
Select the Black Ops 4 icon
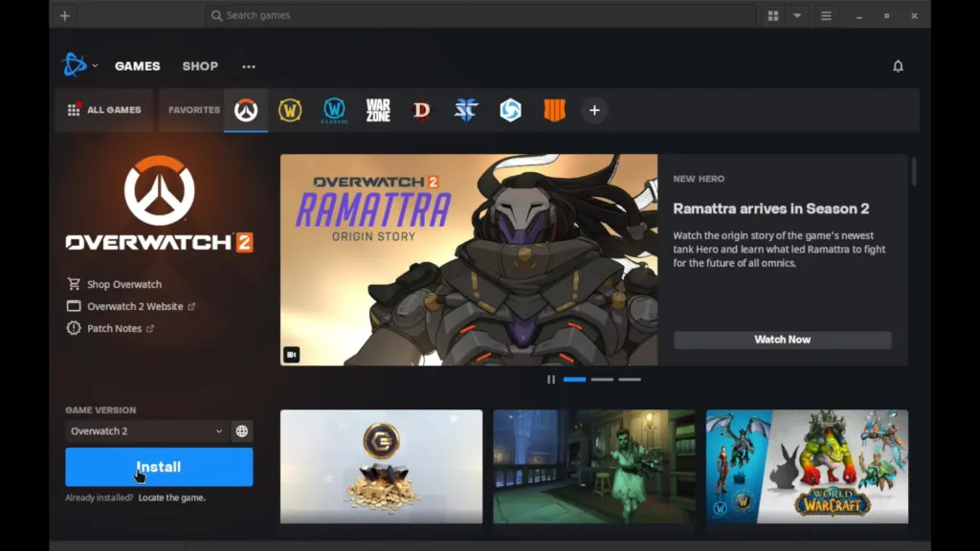(x=554, y=110)
